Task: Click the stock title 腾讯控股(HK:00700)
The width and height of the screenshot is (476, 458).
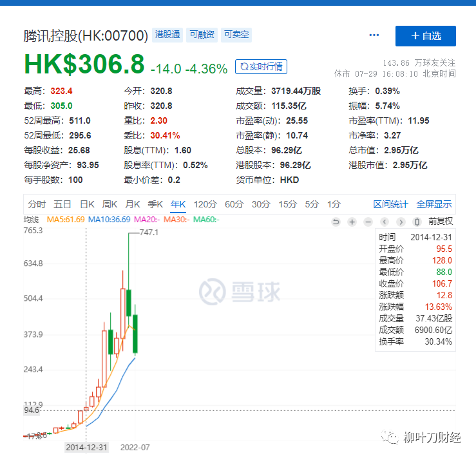Action: (x=86, y=36)
